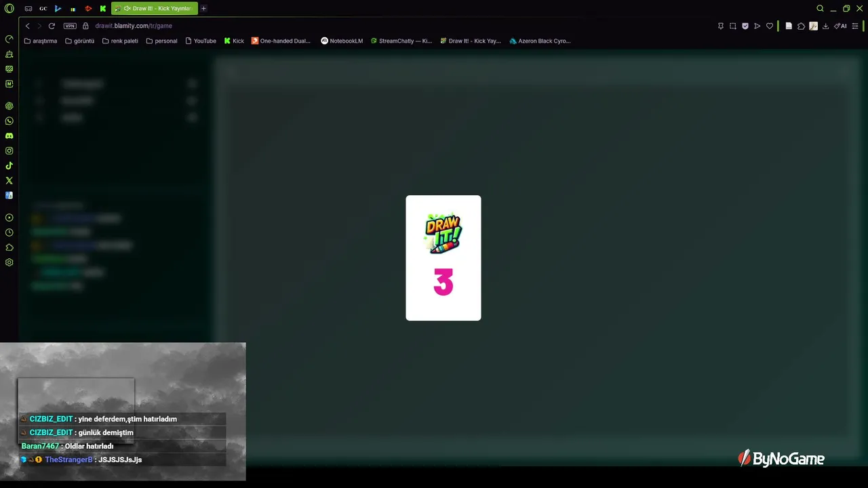Viewport: 868px width, 488px height.
Task: Open the personal bookmarks folder
Action: (x=162, y=41)
